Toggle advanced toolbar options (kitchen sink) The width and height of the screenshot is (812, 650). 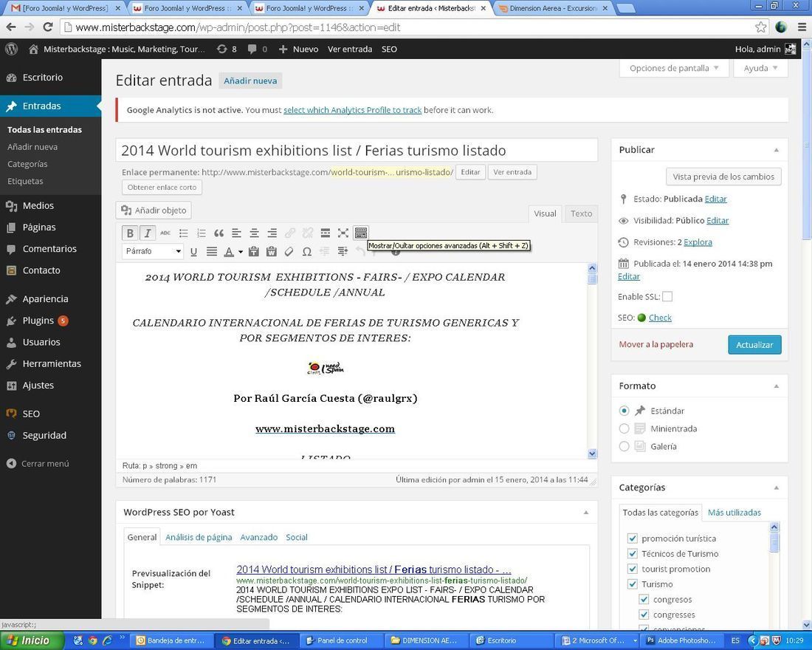point(361,233)
